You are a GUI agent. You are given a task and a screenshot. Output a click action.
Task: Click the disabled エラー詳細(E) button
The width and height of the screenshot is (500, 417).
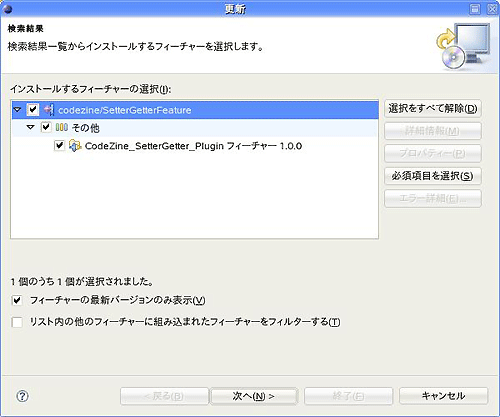433,199
